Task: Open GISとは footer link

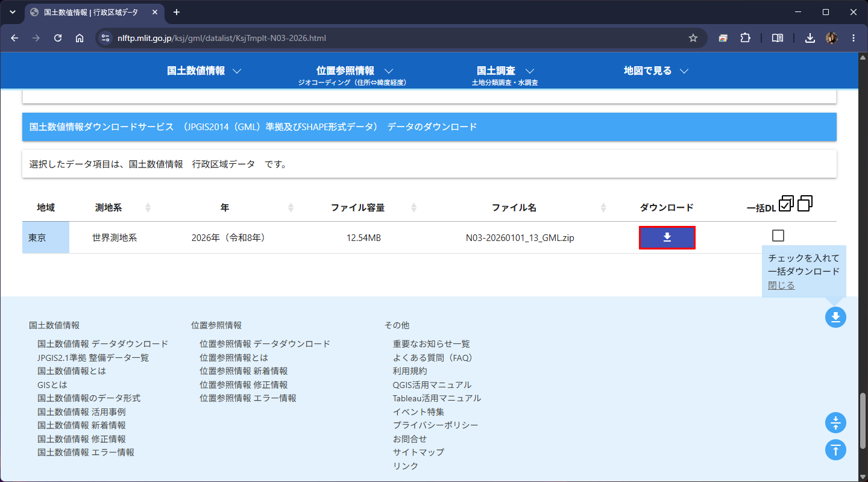Action: pyautogui.click(x=52, y=384)
